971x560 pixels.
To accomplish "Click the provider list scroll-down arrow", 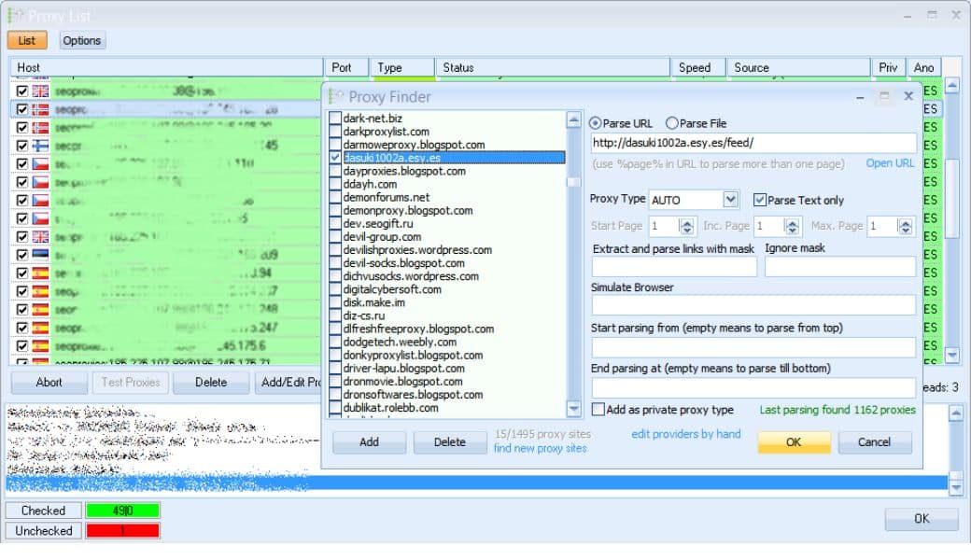I will pyautogui.click(x=573, y=409).
